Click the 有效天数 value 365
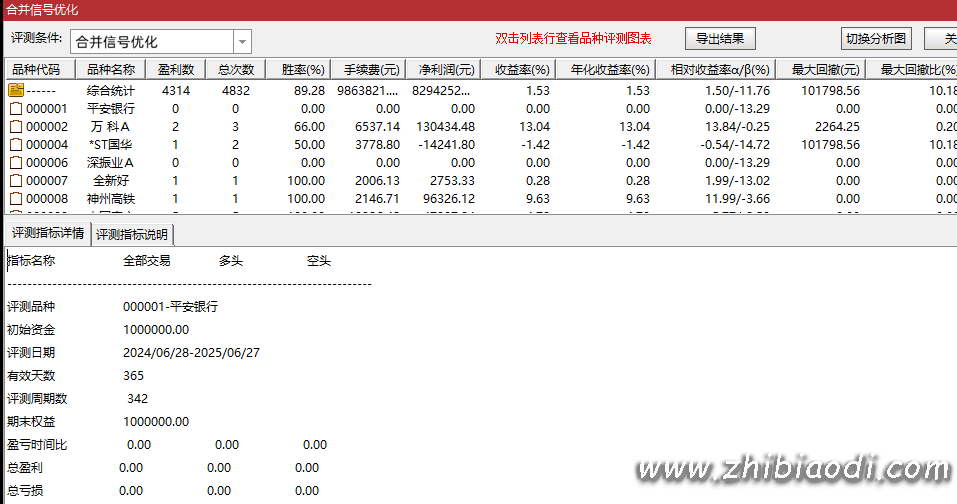This screenshot has width=957, height=504. click(x=133, y=376)
